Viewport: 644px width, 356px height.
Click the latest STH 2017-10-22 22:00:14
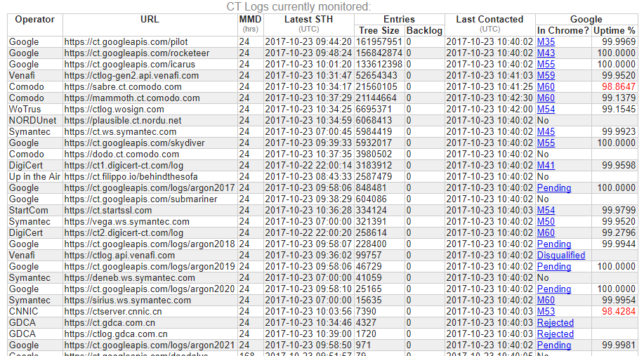pos(308,166)
